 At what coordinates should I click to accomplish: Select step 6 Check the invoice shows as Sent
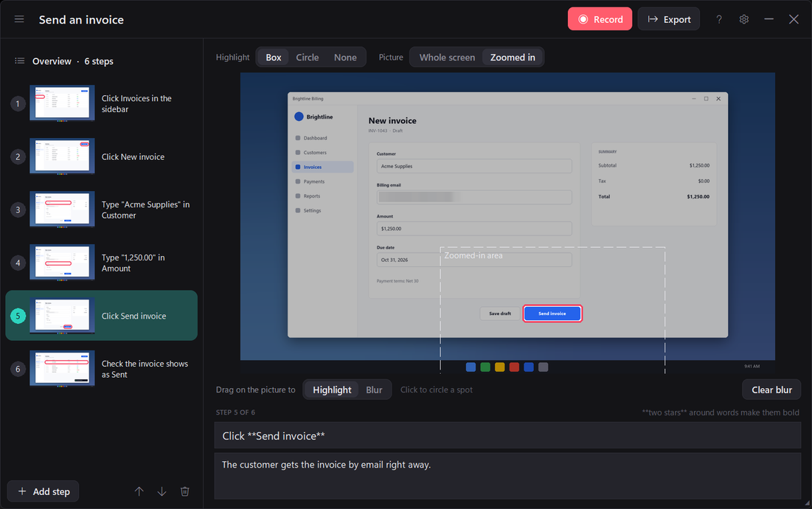102,369
